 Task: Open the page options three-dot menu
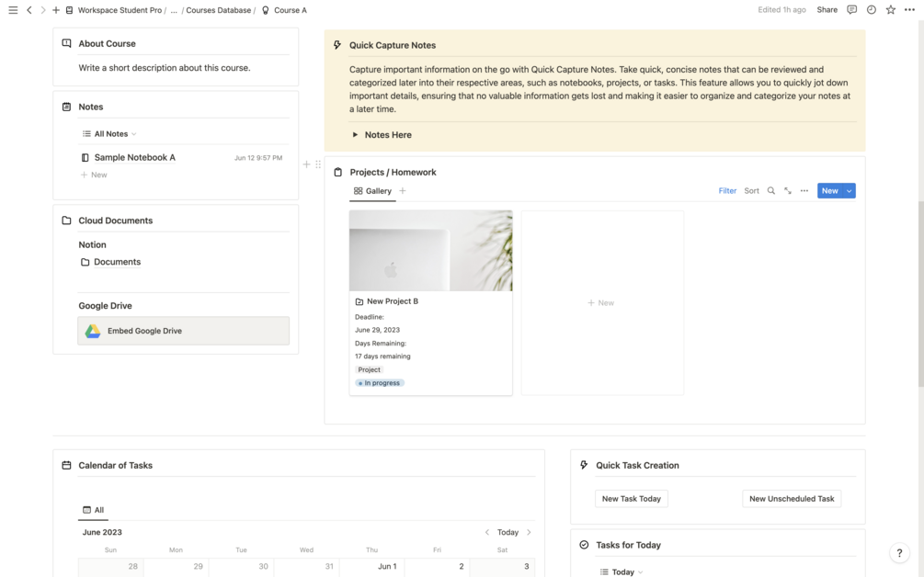(909, 10)
